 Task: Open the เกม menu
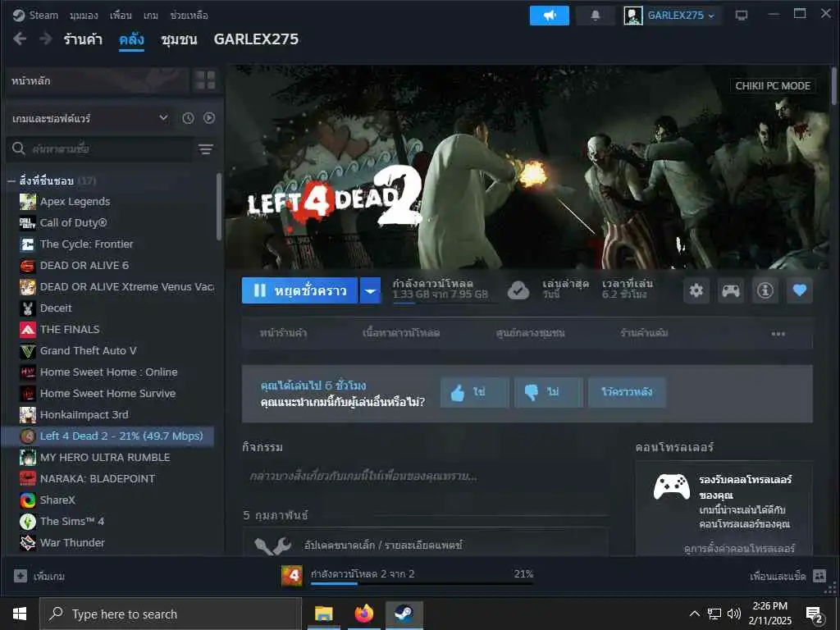(151, 16)
